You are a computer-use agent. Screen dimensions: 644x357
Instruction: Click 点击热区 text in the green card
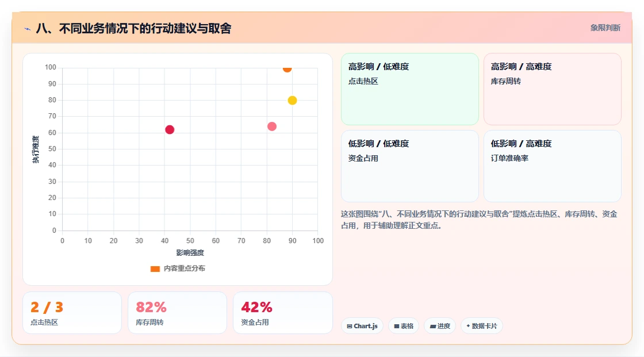pos(363,81)
